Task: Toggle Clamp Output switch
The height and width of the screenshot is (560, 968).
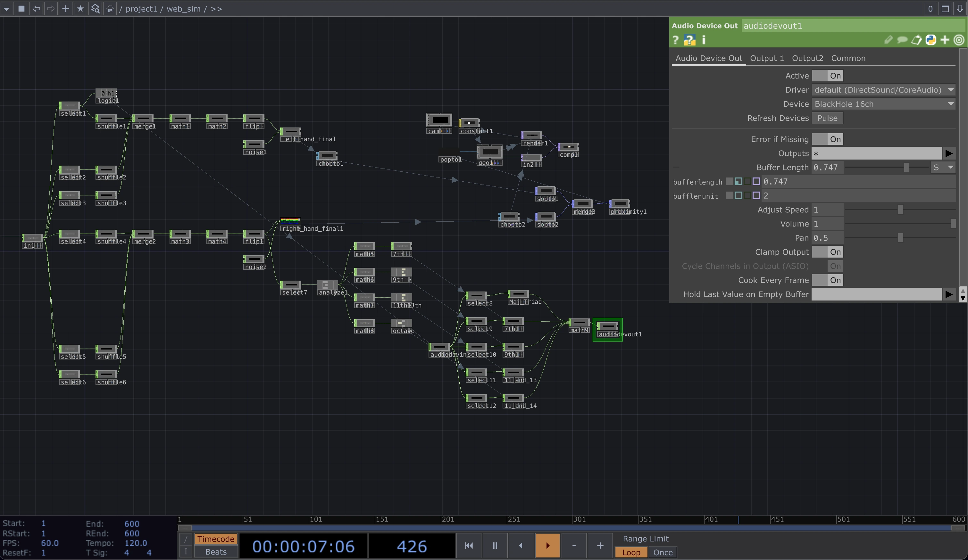Action: (827, 252)
